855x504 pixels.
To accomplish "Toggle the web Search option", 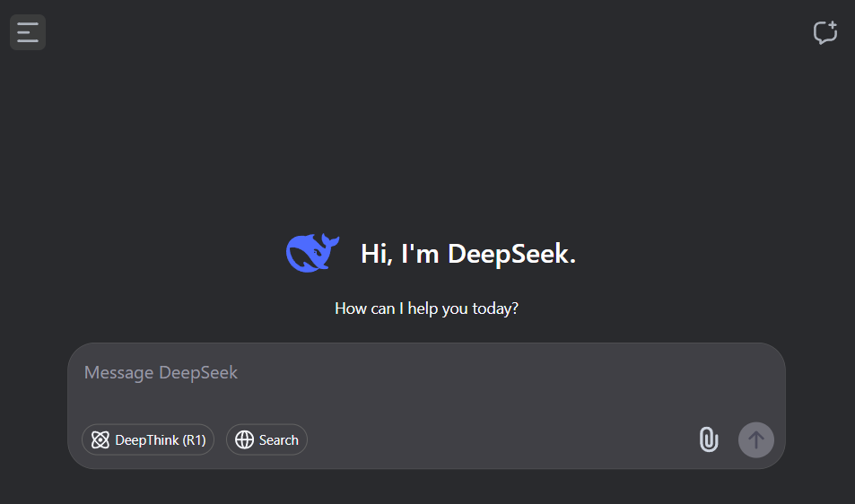I will coord(266,439).
